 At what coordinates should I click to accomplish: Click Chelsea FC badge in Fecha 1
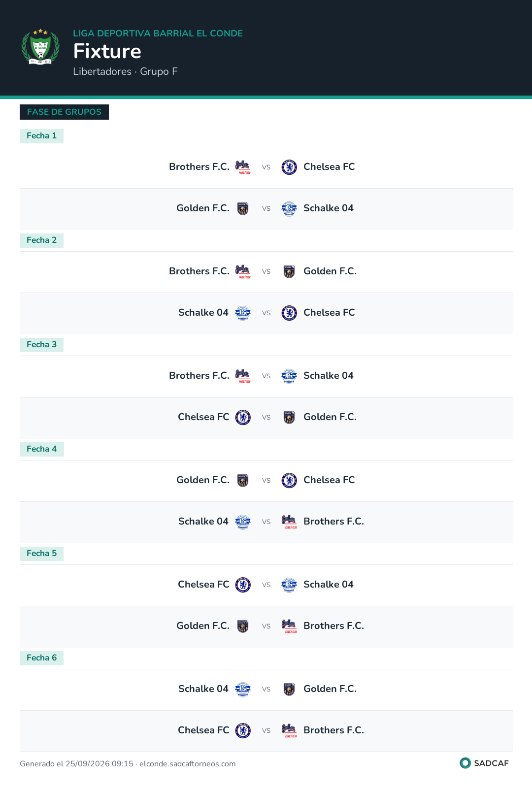pos(289,167)
